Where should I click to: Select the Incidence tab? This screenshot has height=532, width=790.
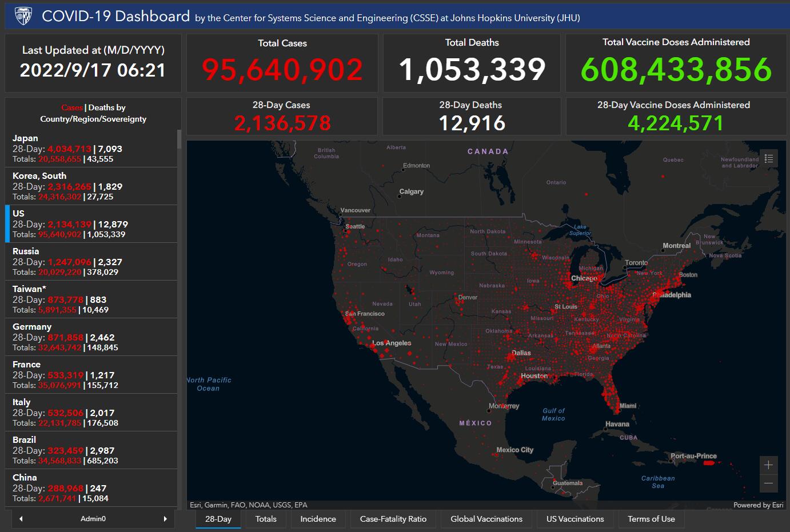click(x=318, y=519)
